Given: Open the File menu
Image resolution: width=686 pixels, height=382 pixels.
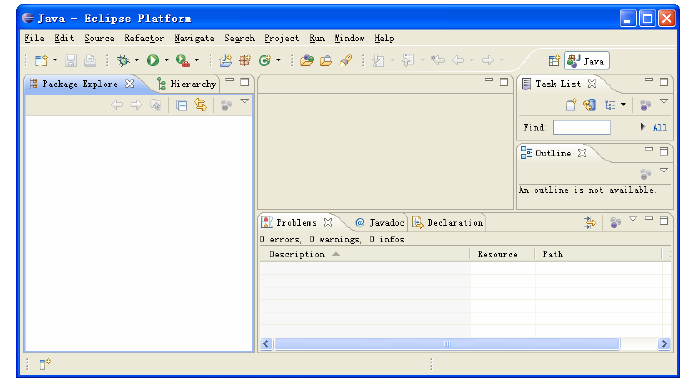Looking at the screenshot, I should pos(34,39).
